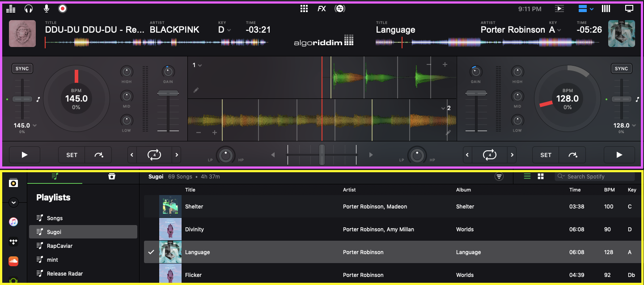
Task: Click the deck 1 LOW EQ knob
Action: coord(127,120)
